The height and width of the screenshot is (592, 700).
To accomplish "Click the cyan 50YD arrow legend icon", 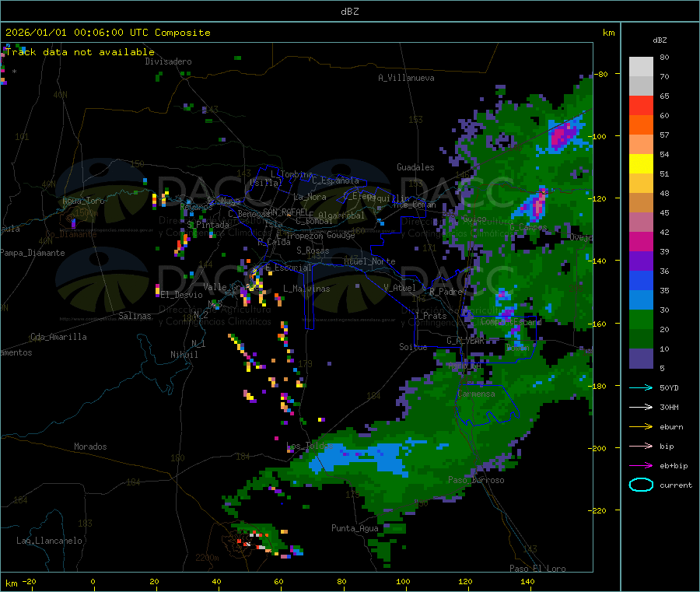I will point(641,387).
